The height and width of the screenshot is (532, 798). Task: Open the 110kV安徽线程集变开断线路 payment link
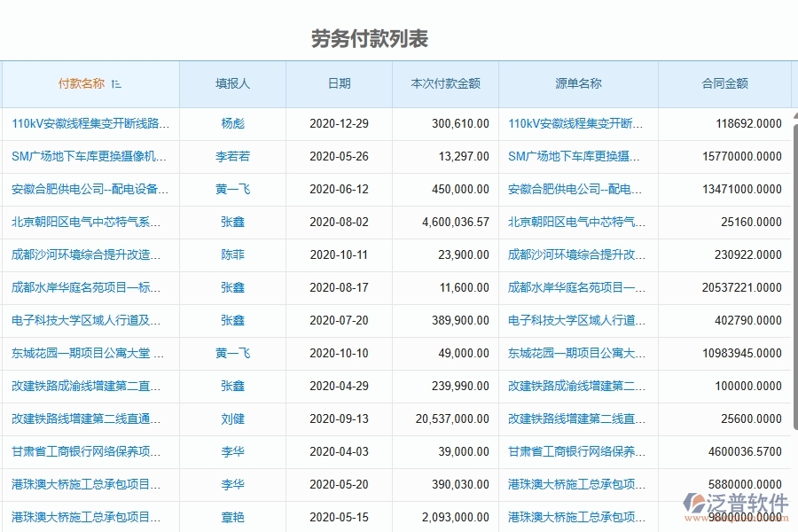click(89, 124)
